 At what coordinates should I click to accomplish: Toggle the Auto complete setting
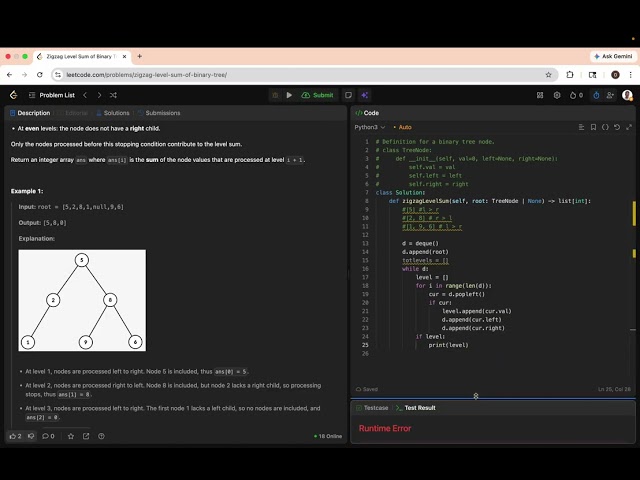coord(402,127)
